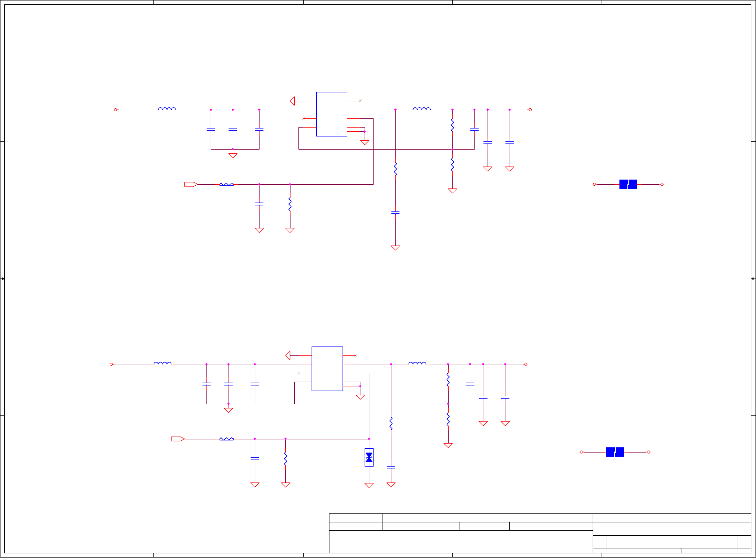Viewport: 756px width, 558px height.
Task: Select the no-connect mark on lower IC's top-right pin
Action: point(356,355)
